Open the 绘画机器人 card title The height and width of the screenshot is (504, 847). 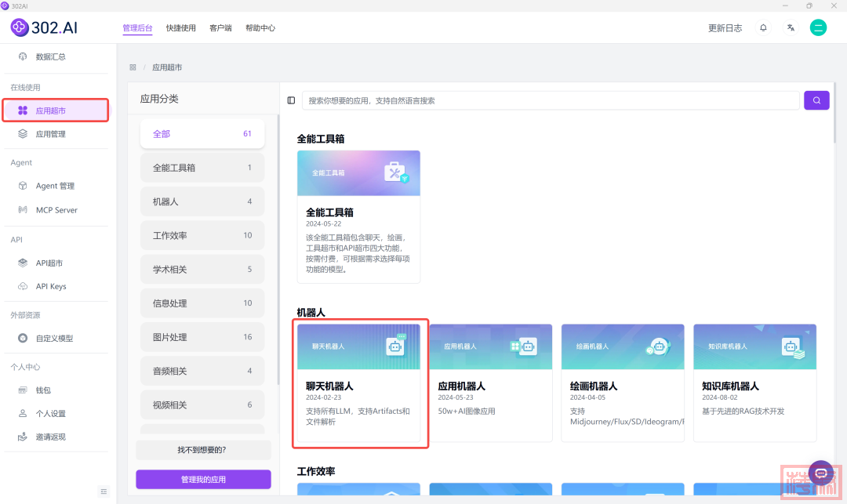(594, 386)
